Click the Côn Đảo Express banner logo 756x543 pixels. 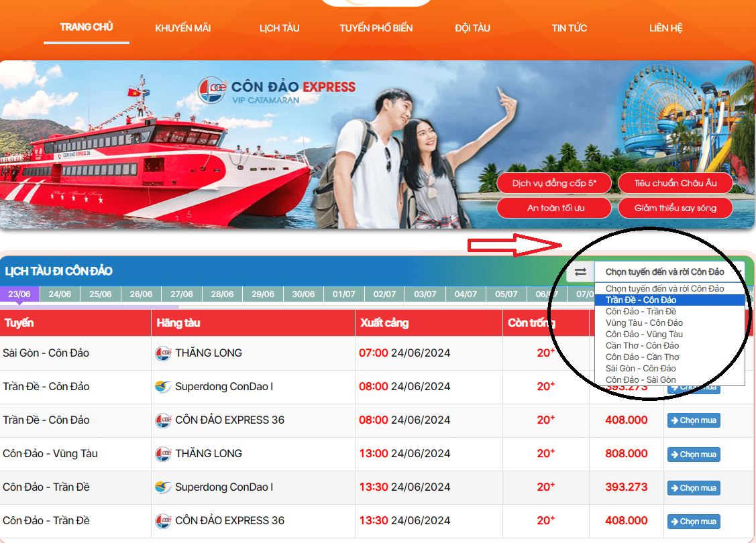[x=277, y=90]
